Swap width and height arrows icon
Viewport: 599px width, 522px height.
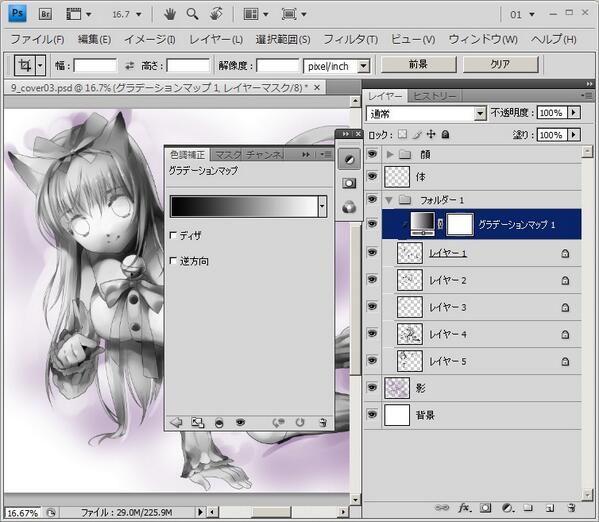[130, 66]
